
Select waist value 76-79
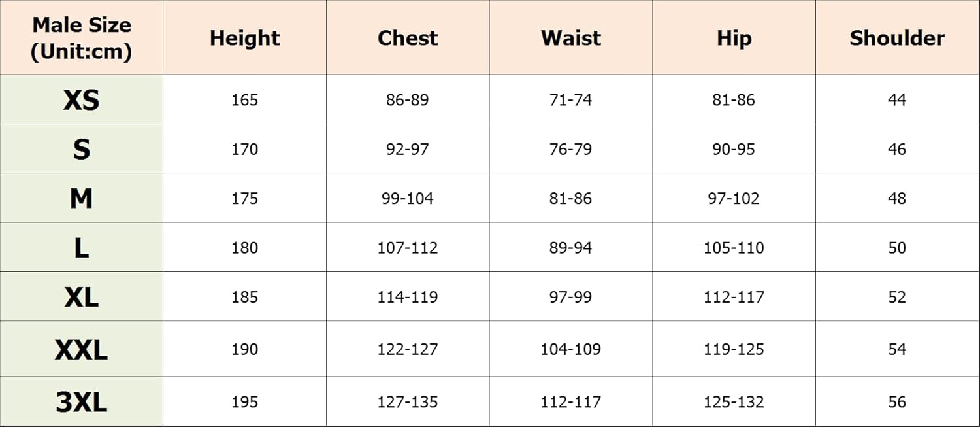[570, 149]
